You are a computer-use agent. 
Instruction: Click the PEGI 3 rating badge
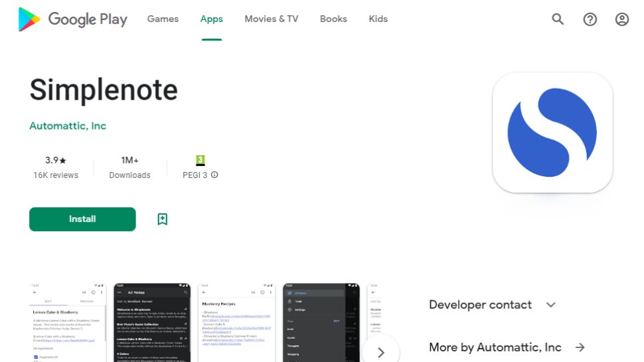[x=200, y=160]
